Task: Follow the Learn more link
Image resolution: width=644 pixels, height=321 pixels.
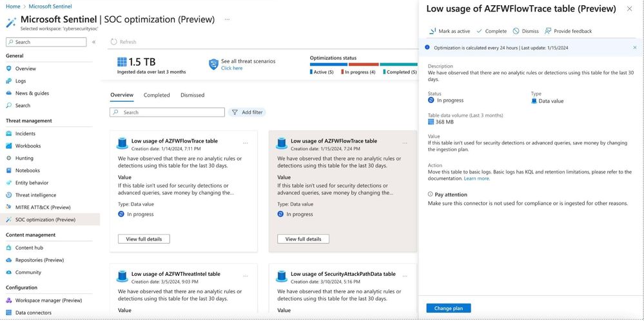Action: click(x=476, y=179)
